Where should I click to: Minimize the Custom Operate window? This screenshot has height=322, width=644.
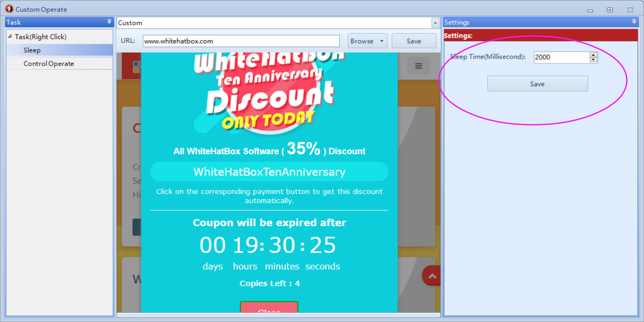(x=590, y=10)
